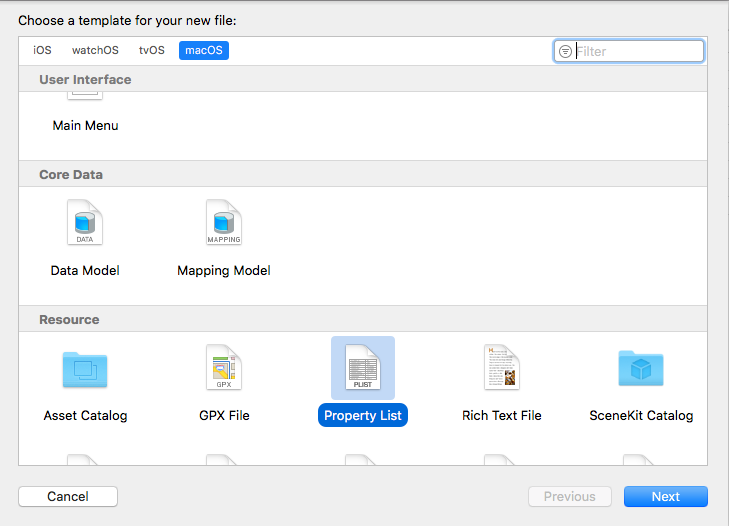Image resolution: width=729 pixels, height=526 pixels.
Task: Switch to the watchOS platform tab
Action: point(95,50)
